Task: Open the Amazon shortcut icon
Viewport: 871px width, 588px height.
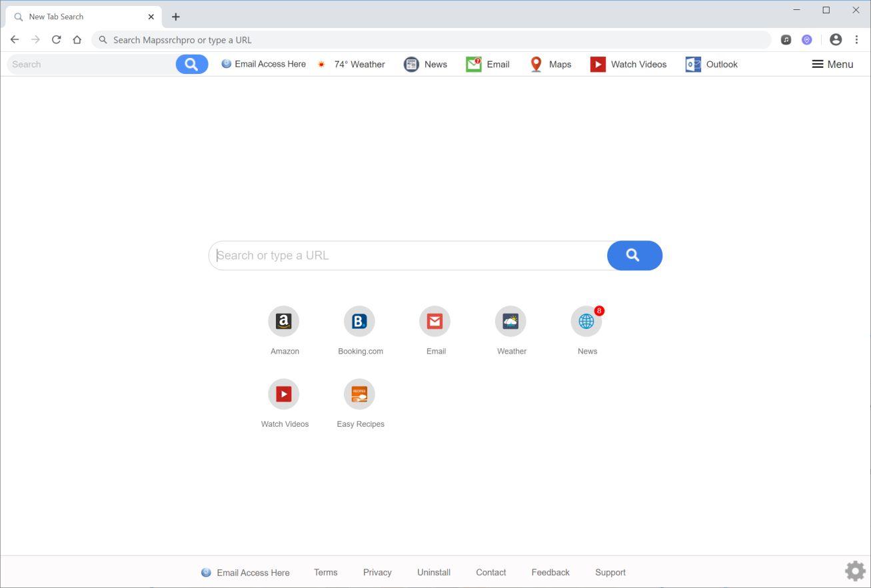Action: tap(284, 321)
